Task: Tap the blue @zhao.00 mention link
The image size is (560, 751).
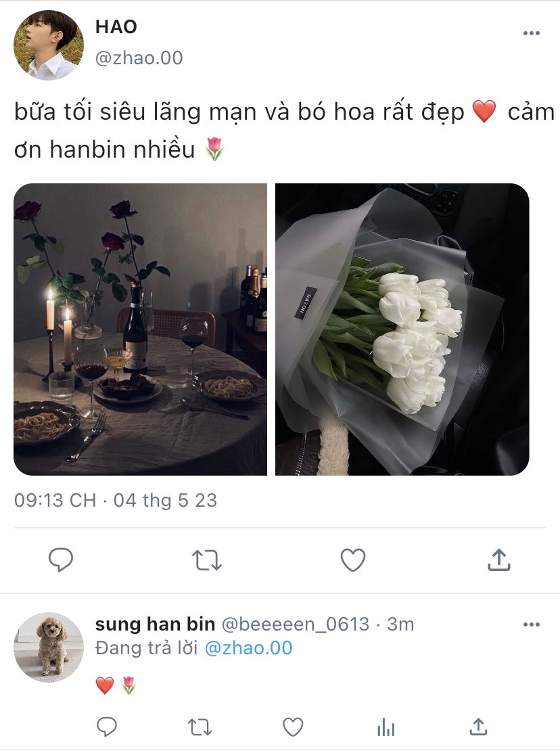Action: pyautogui.click(x=248, y=647)
